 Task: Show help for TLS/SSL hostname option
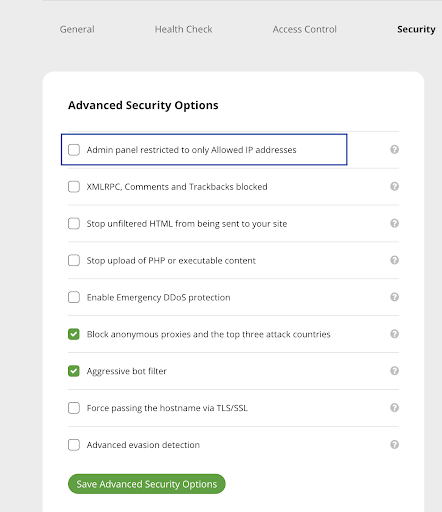tap(394, 408)
